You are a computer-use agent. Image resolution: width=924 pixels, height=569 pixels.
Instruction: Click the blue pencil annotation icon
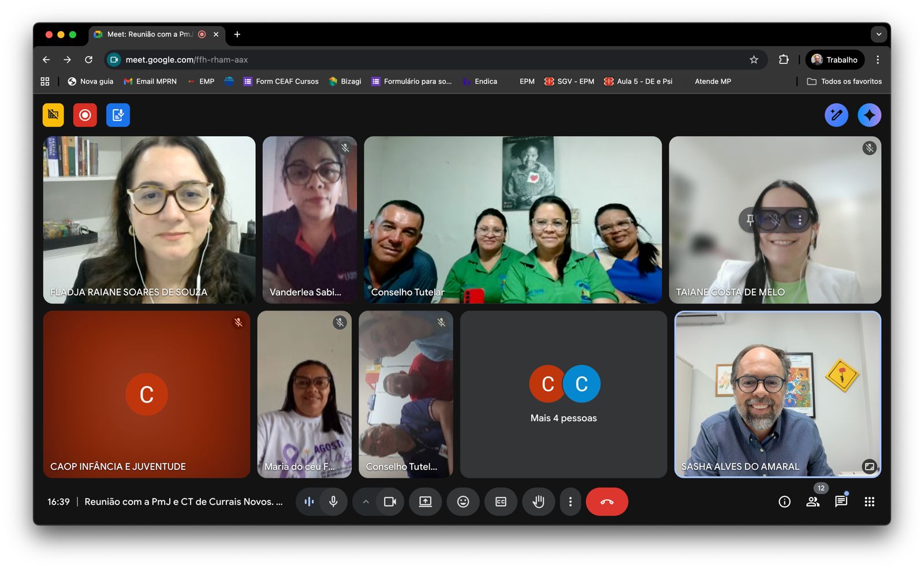pyautogui.click(x=836, y=115)
